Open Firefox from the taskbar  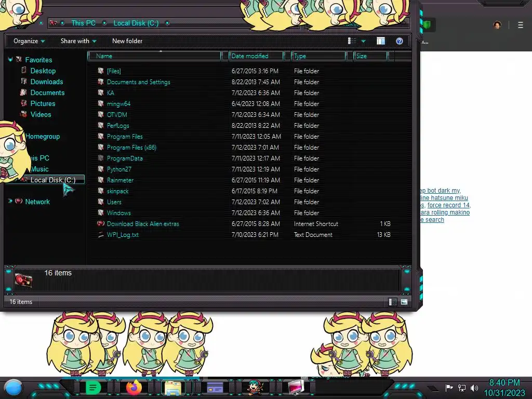(x=134, y=388)
